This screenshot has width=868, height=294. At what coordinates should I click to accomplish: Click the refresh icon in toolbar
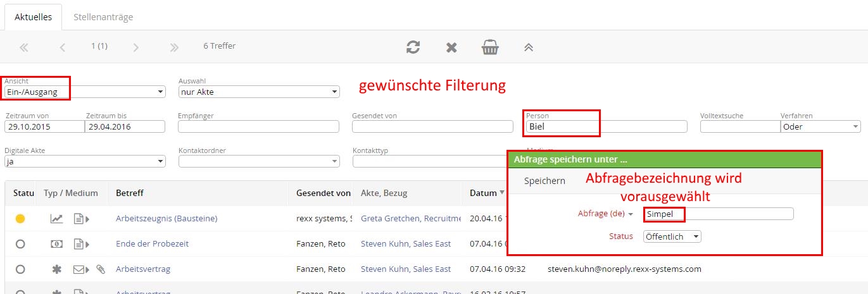coord(413,47)
